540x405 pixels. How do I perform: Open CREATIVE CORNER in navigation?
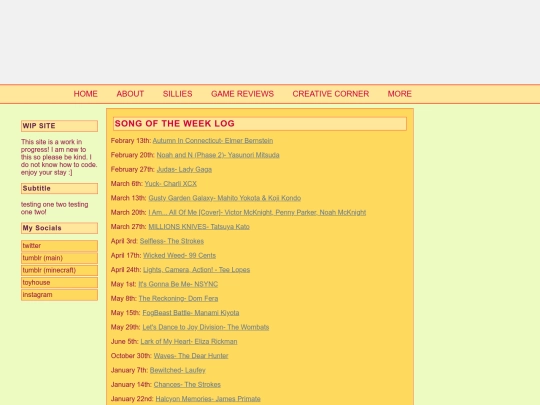pyautogui.click(x=331, y=94)
